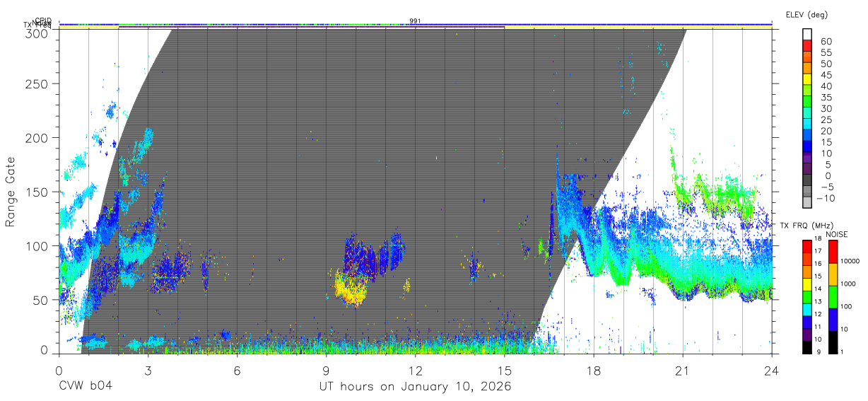The width and height of the screenshot is (868, 401).
Task: Click the 'NOISE' legend title
Action: point(838,234)
